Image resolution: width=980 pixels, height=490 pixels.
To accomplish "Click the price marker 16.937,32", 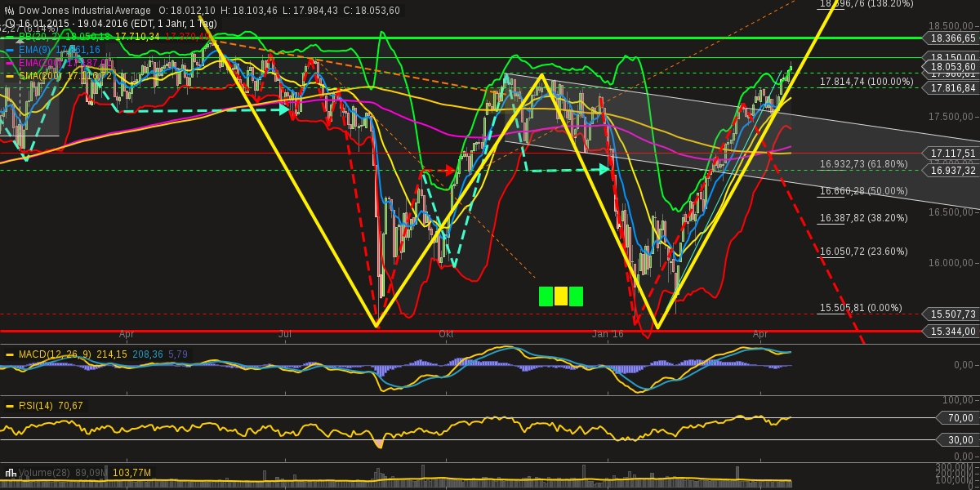I will pyautogui.click(x=951, y=170).
